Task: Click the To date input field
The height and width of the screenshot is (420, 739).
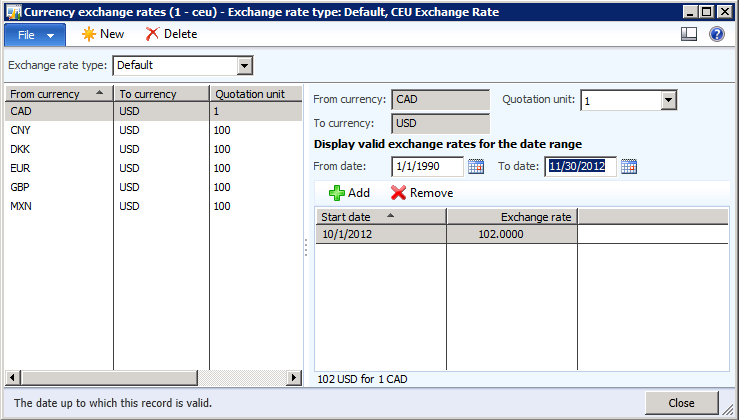Action: pyautogui.click(x=580, y=167)
